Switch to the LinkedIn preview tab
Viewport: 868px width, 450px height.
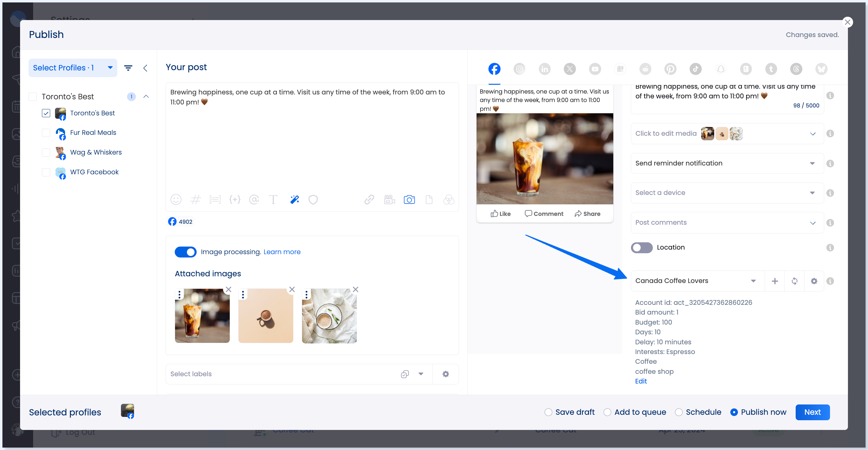[545, 69]
